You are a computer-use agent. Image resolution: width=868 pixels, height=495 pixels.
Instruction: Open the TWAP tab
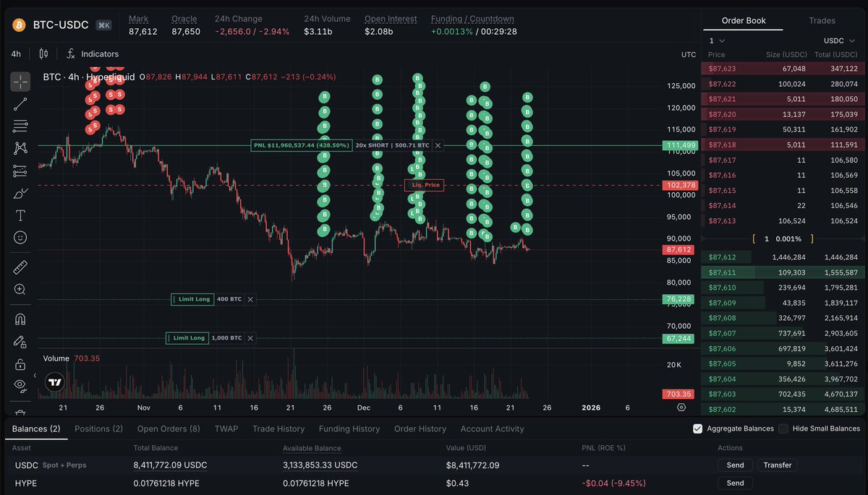pos(226,429)
